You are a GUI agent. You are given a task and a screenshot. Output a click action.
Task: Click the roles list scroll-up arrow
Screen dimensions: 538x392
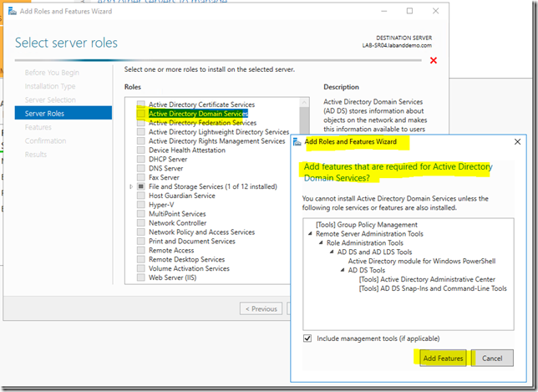pos(304,102)
